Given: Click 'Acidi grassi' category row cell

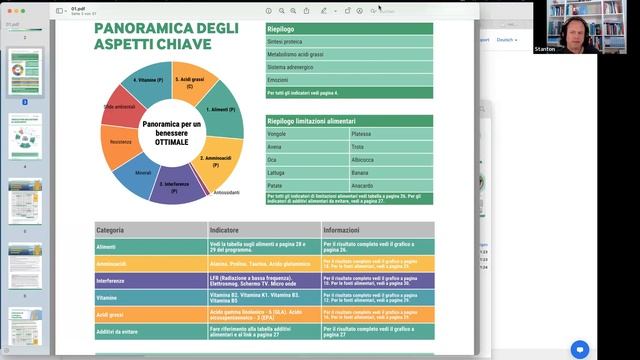Looking at the screenshot, I should tap(151, 315).
